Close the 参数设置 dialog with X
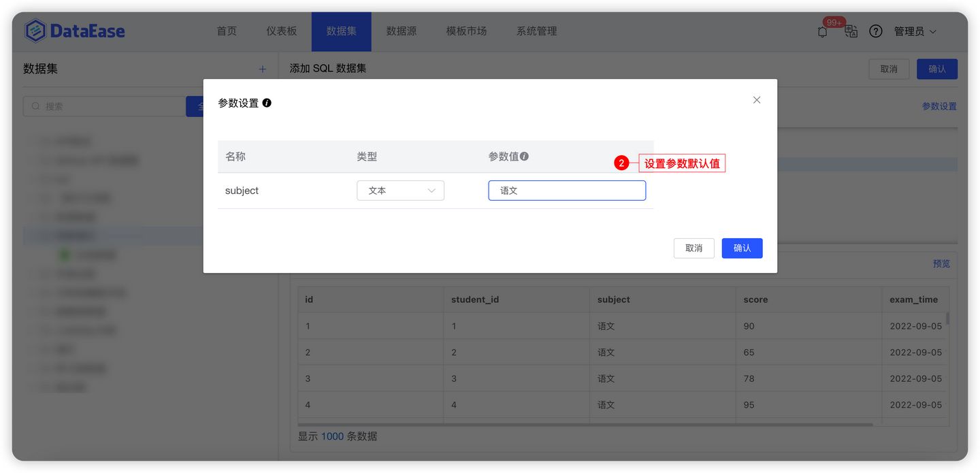 coord(757,100)
